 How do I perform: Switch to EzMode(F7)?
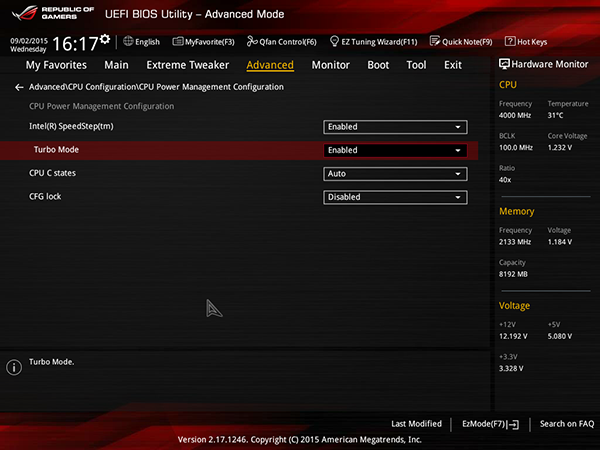[x=491, y=424]
